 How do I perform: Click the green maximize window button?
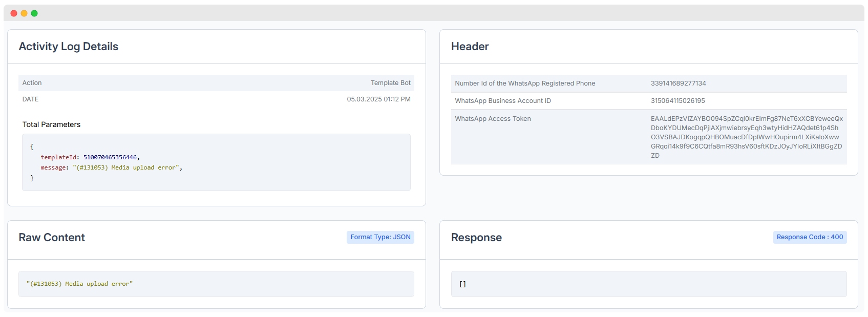(x=34, y=13)
